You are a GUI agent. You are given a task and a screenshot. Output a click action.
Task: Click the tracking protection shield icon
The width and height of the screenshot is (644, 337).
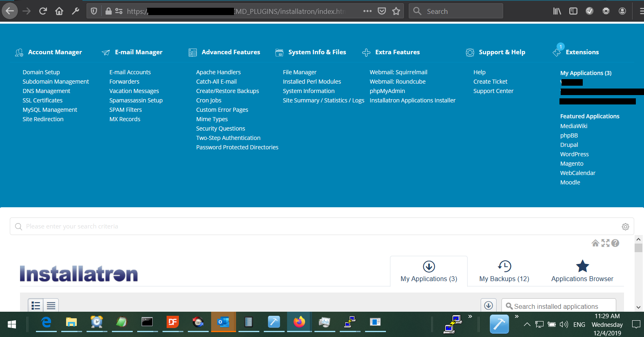click(94, 11)
